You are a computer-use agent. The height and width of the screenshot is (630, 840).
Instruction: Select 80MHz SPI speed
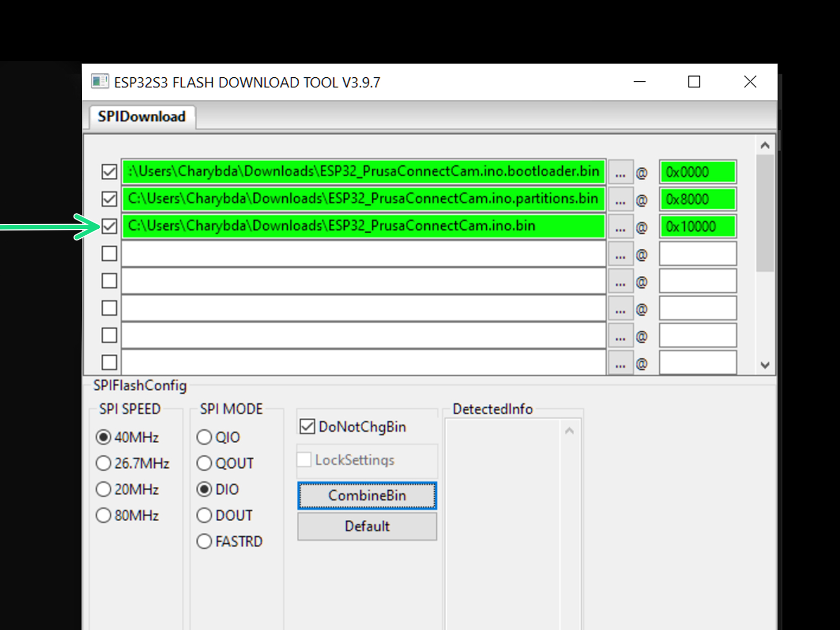(x=103, y=515)
